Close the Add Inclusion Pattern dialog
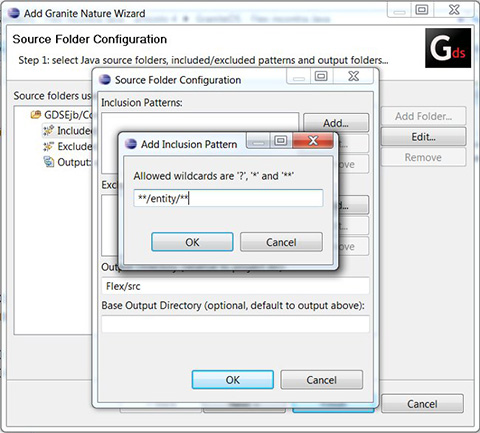480x433 pixels. pos(313,141)
